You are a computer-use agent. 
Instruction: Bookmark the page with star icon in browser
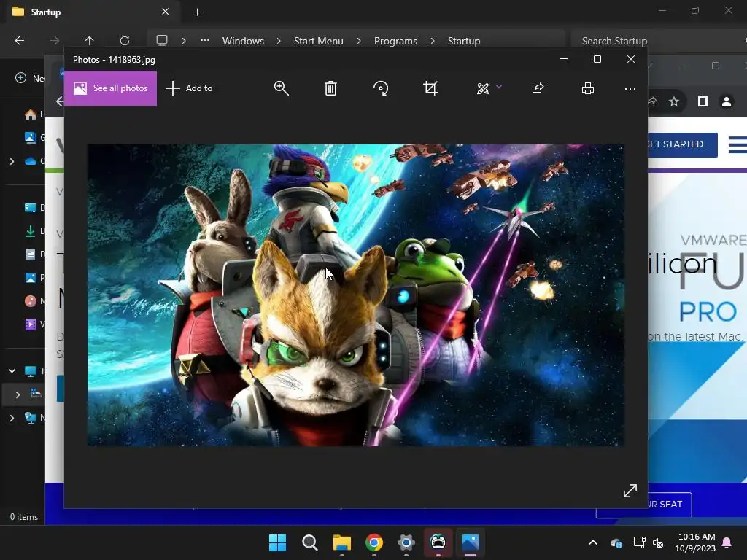(673, 101)
